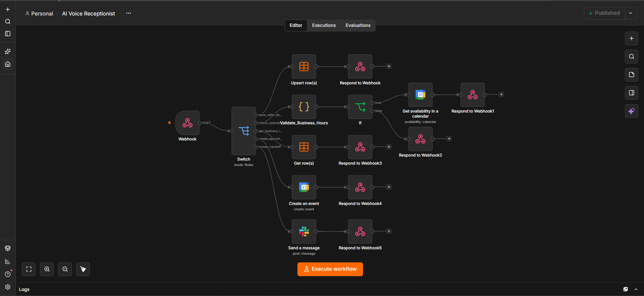The height and width of the screenshot is (296, 644).
Task: Select the Get row(s) node
Action: (x=304, y=147)
